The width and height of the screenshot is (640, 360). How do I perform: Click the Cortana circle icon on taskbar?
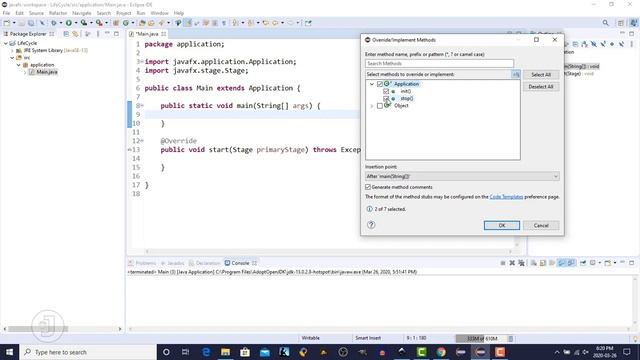click(166, 352)
